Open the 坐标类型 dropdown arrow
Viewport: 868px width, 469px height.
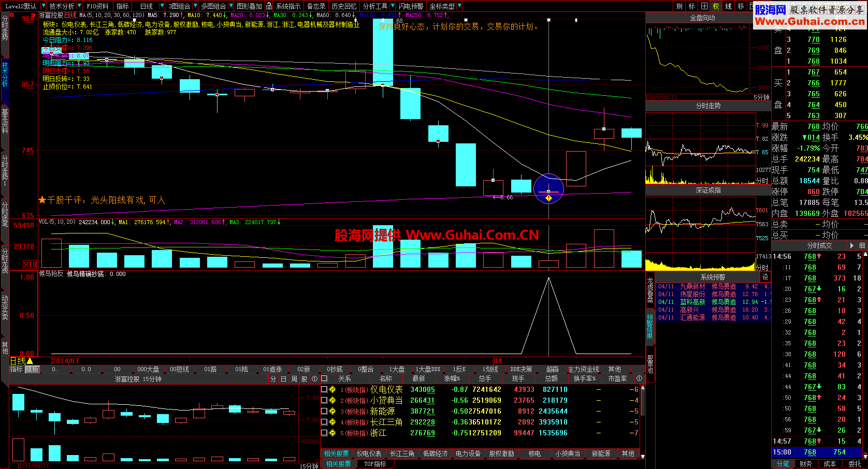click(x=459, y=6)
